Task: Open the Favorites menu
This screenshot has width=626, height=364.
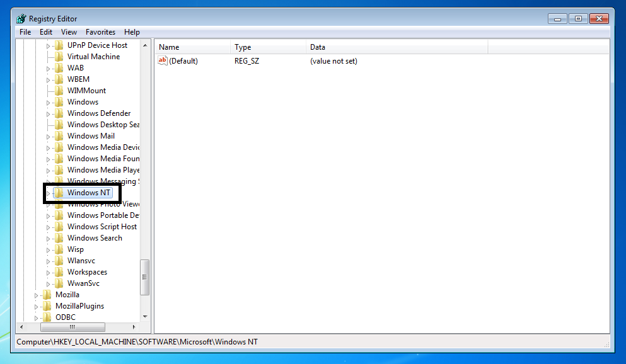Action: click(100, 31)
